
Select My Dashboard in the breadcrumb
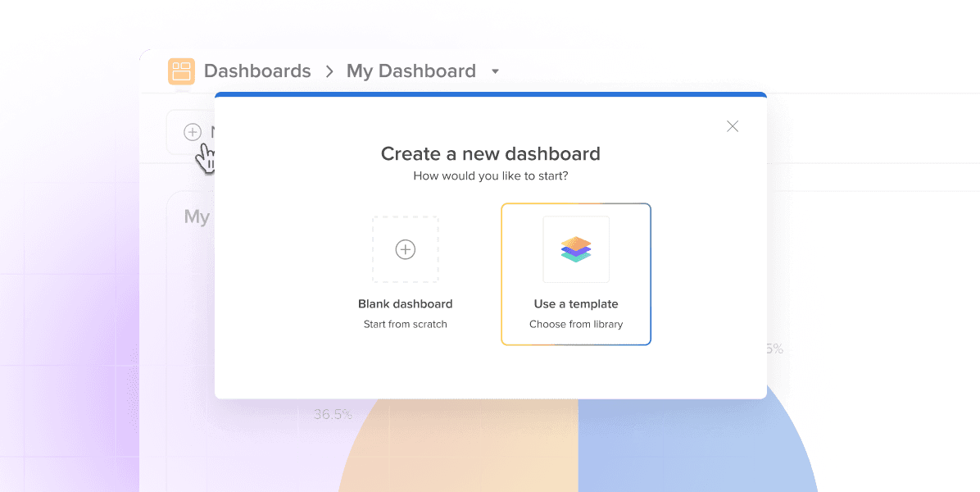click(x=411, y=71)
